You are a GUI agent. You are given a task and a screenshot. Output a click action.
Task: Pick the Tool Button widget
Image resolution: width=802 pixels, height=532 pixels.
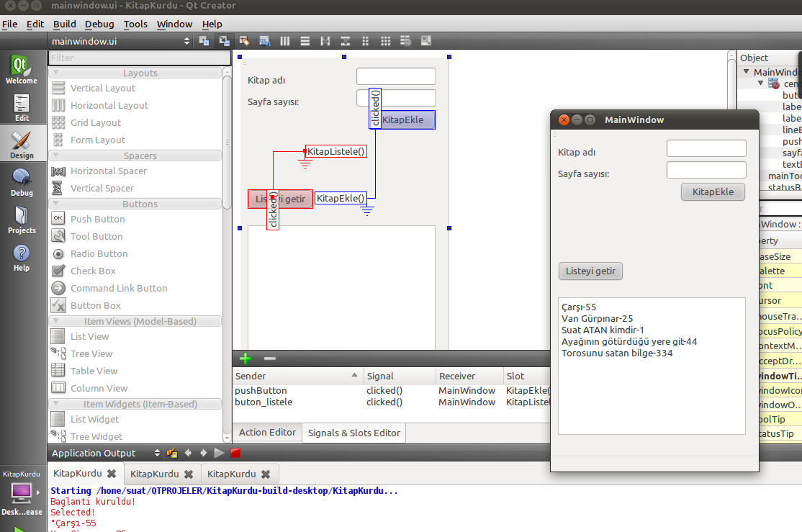[96, 236]
